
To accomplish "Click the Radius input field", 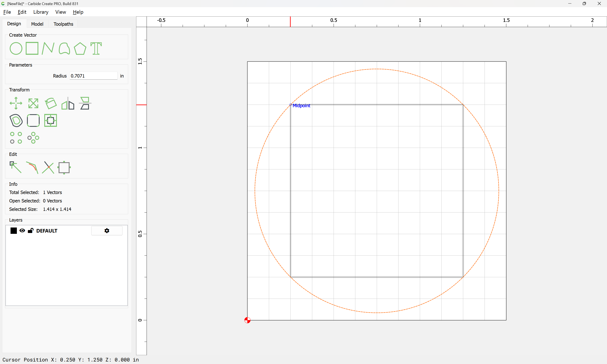I will tap(93, 76).
